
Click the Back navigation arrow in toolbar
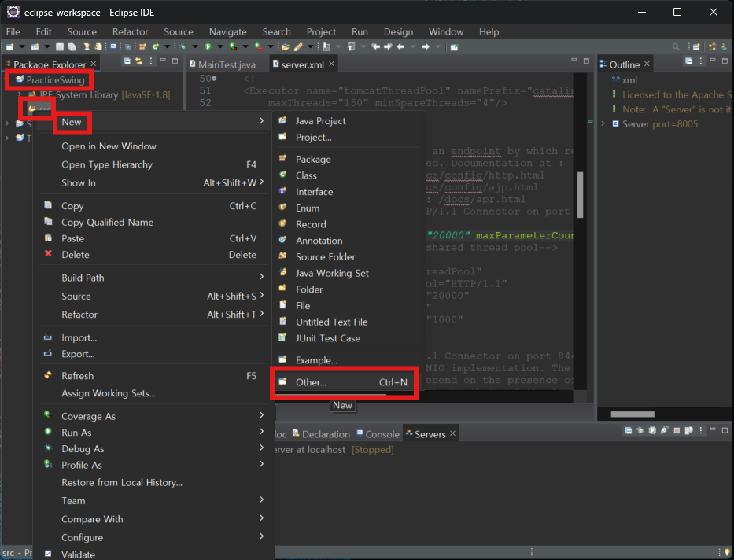(400, 46)
